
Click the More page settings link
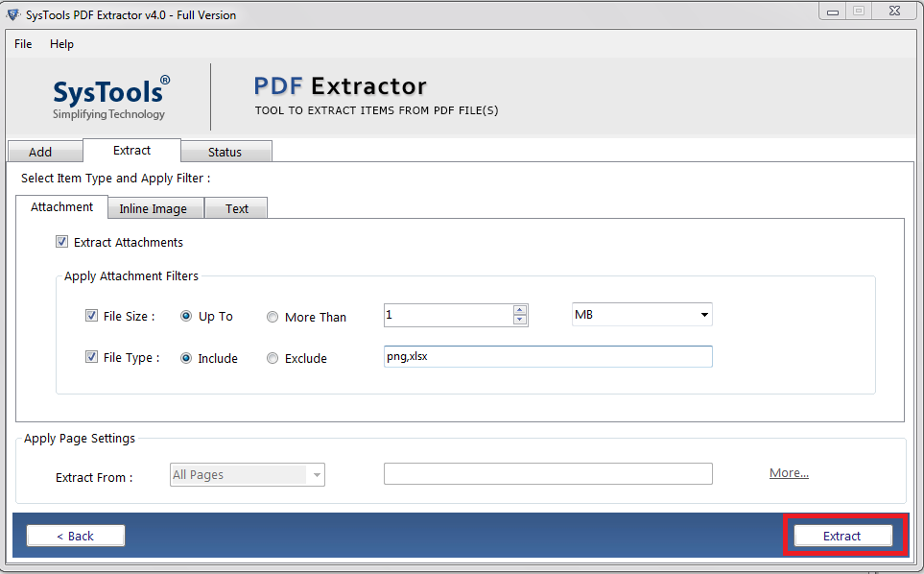click(x=789, y=472)
